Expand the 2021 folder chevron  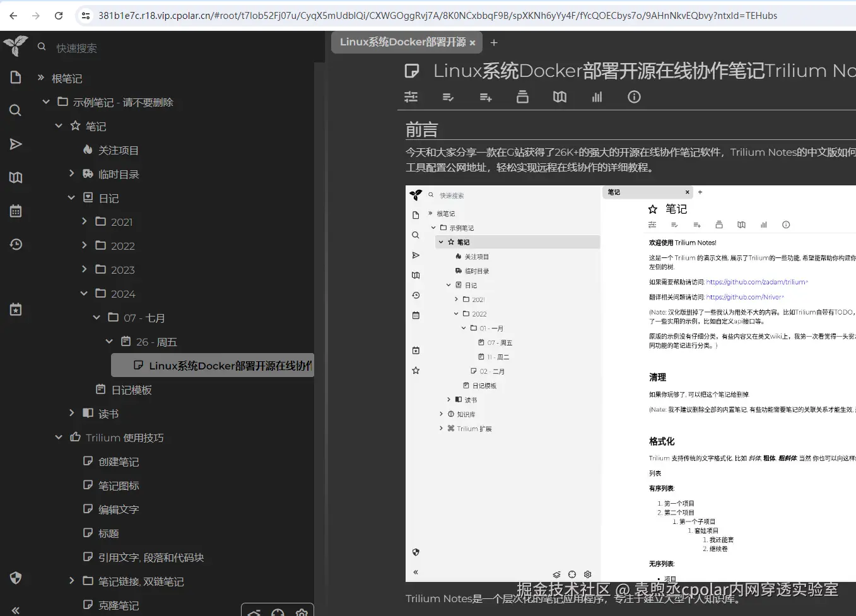(x=84, y=221)
